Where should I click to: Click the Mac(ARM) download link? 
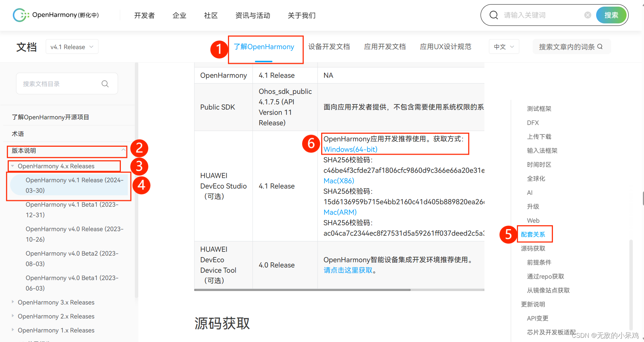pyautogui.click(x=340, y=212)
